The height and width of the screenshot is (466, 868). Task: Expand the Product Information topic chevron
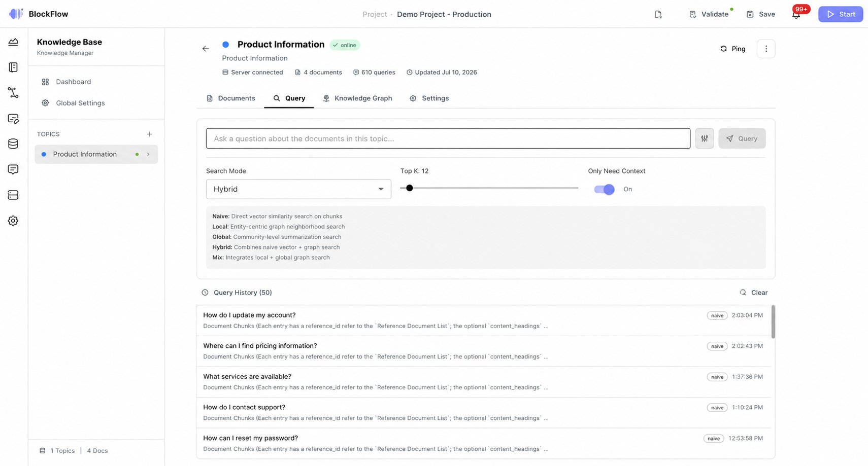pos(148,154)
